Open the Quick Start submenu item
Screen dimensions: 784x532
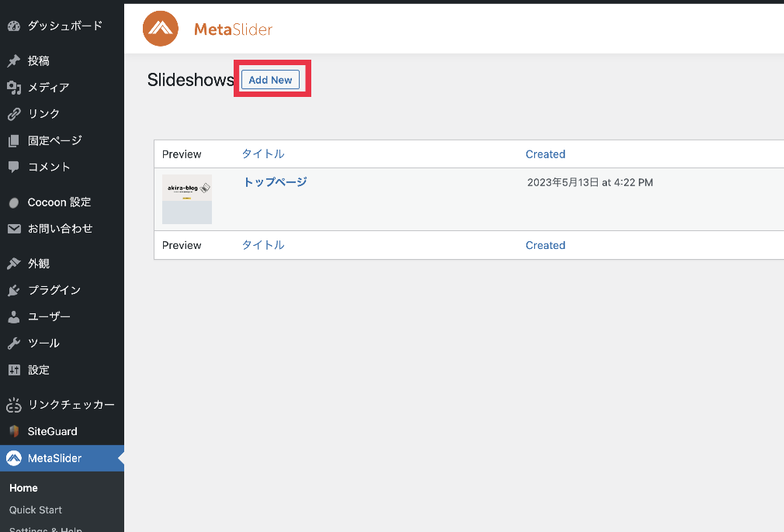coord(36,510)
